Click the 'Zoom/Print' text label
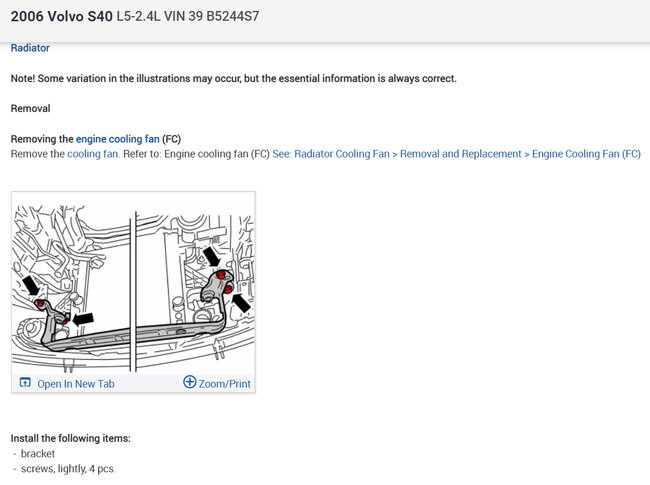The width and height of the screenshot is (650, 485). (x=225, y=384)
